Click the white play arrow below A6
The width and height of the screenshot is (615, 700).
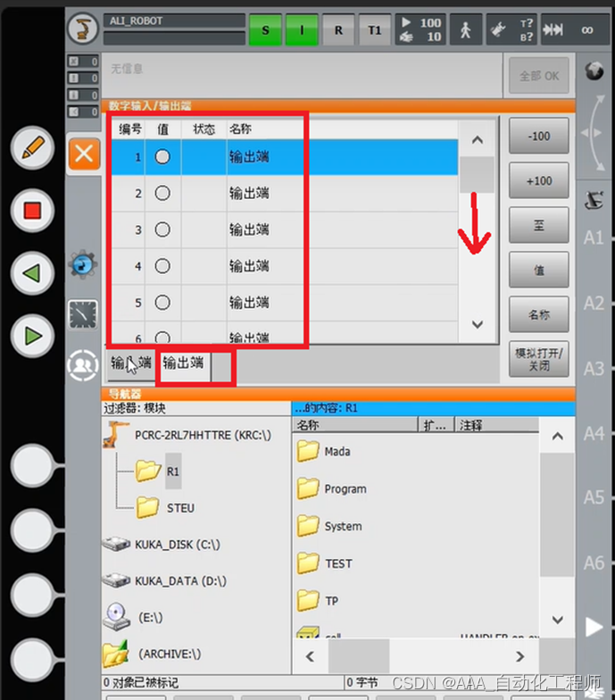[x=594, y=627]
